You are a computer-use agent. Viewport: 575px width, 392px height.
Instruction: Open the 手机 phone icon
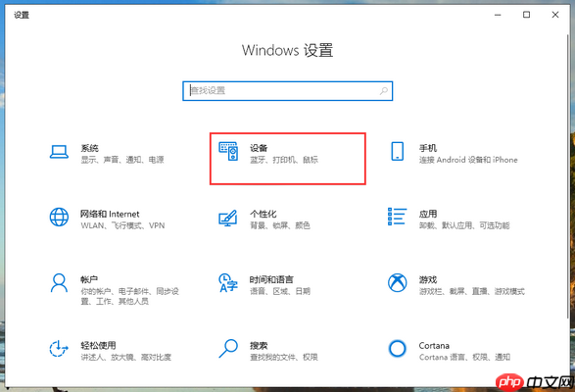tap(397, 151)
